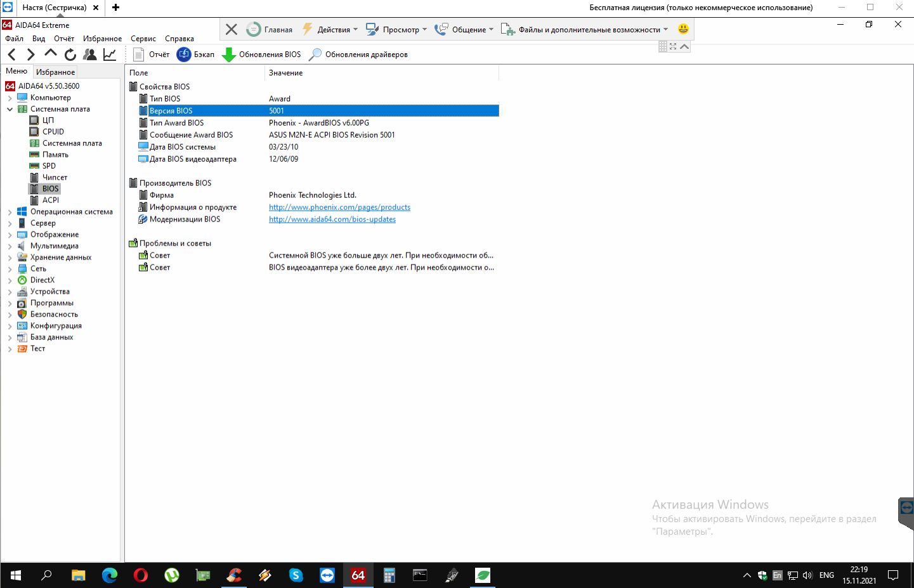
Task: Click the Бэкап toolbar button
Action: (196, 55)
